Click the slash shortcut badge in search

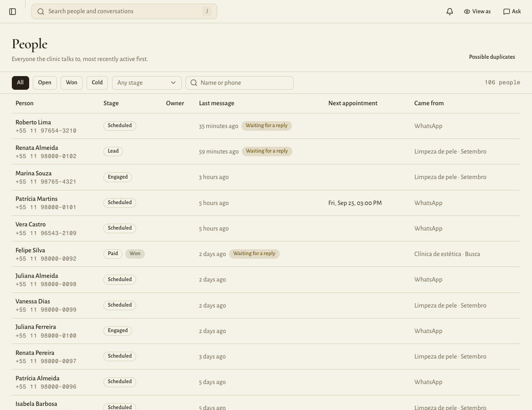pyautogui.click(x=207, y=11)
